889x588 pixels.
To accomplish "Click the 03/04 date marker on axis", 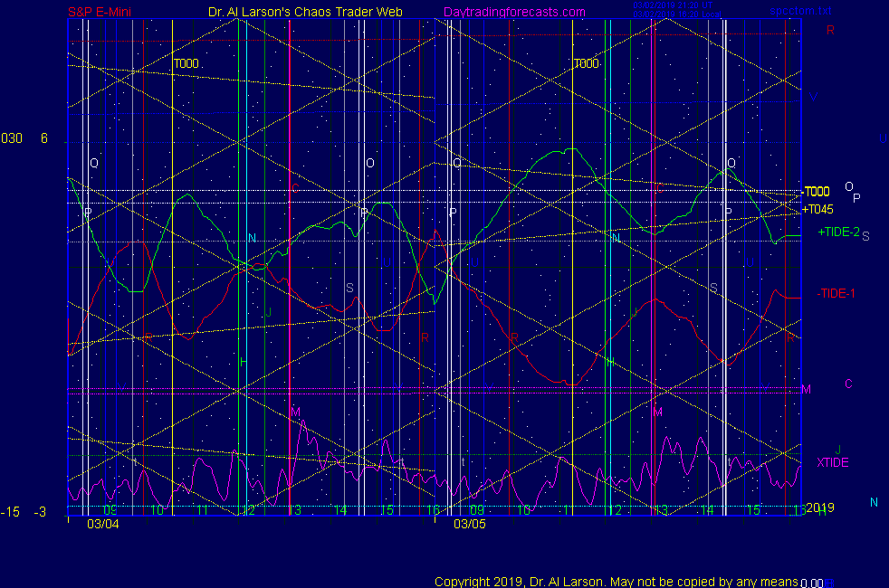I will 102,523.
